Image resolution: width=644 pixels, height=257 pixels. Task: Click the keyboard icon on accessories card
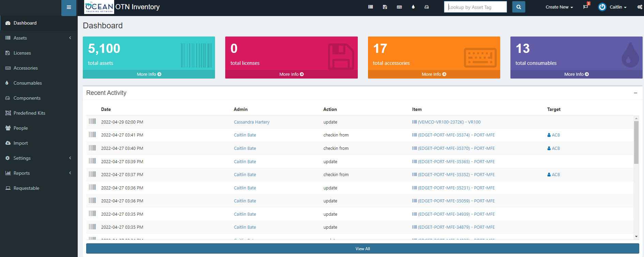(x=480, y=57)
